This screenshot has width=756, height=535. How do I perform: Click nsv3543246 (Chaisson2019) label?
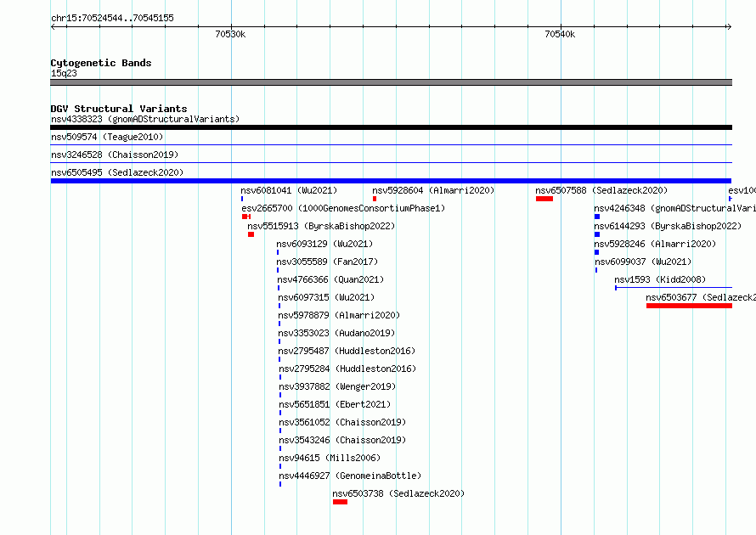click(x=342, y=440)
